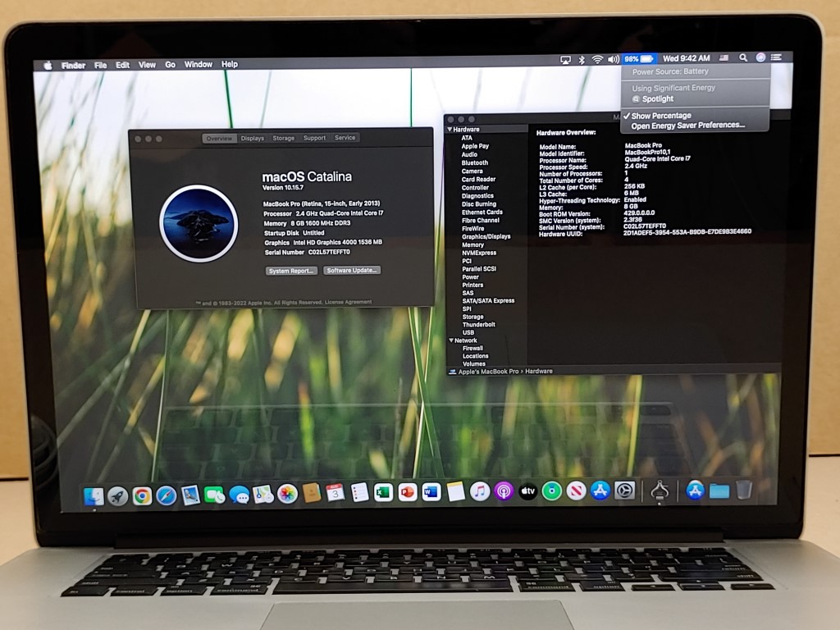Switch to the Support tab
This screenshot has width=840, height=630.
pos(314,138)
